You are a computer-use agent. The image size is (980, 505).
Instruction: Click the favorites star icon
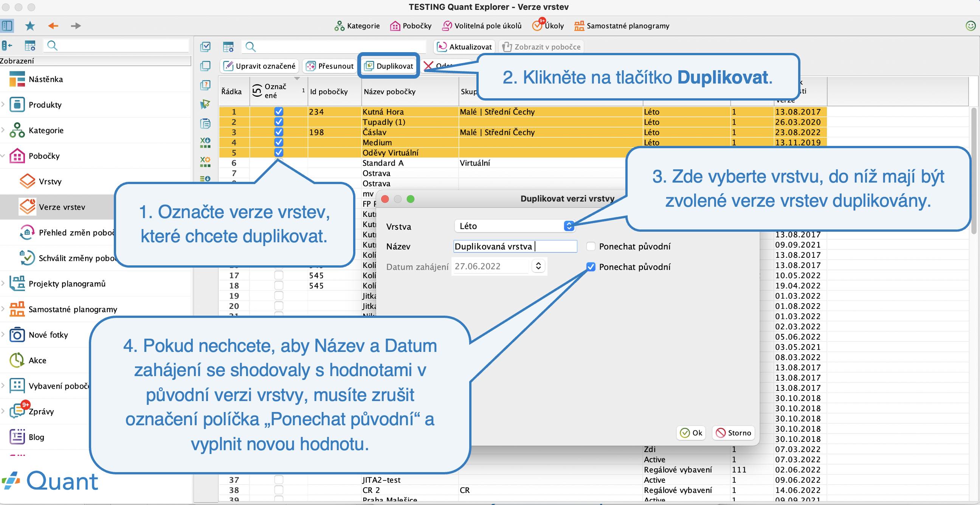(29, 26)
